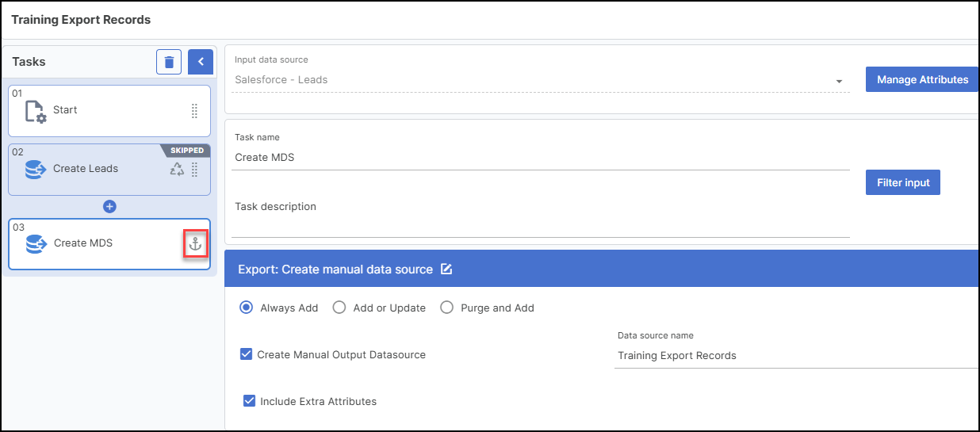Choose the Purge and Add option
Viewport: 980px width, 432px height.
pyautogui.click(x=446, y=308)
